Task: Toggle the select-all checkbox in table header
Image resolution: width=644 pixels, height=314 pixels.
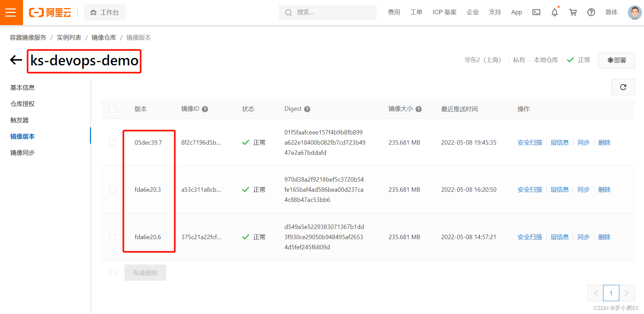Action: 113,109
